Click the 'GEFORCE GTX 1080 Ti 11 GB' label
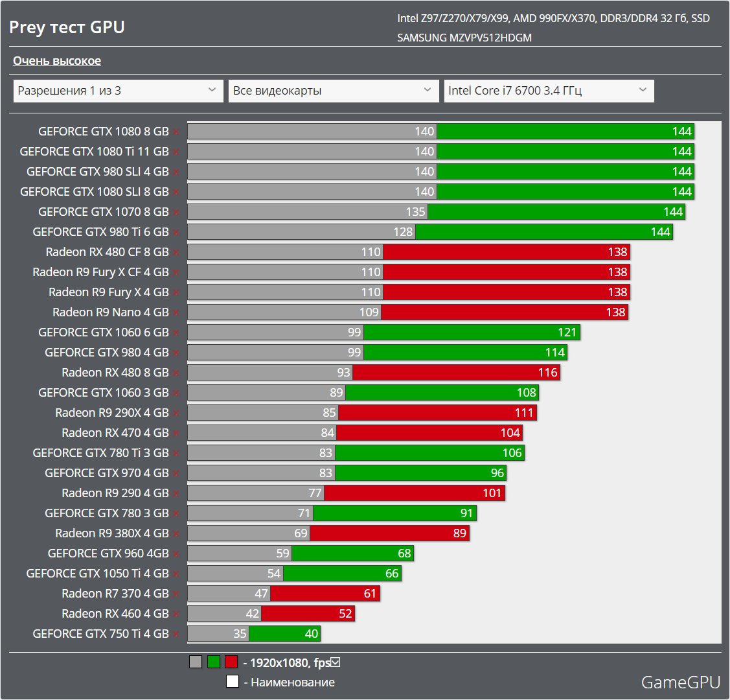The image size is (730, 700). (x=94, y=152)
